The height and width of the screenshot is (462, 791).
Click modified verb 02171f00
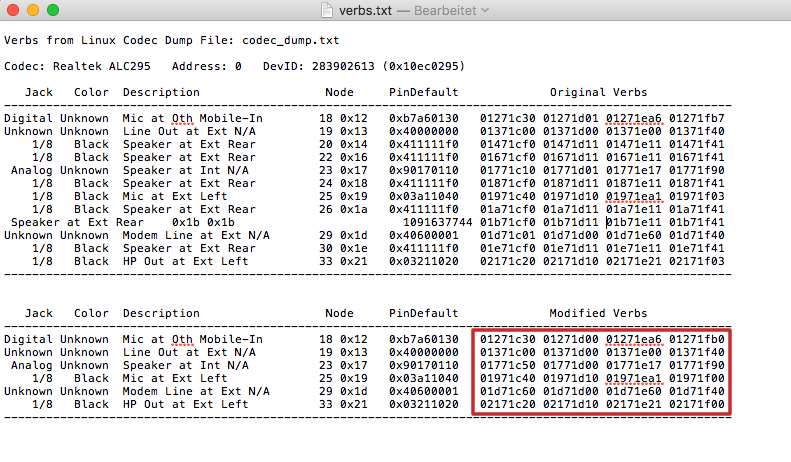697,405
